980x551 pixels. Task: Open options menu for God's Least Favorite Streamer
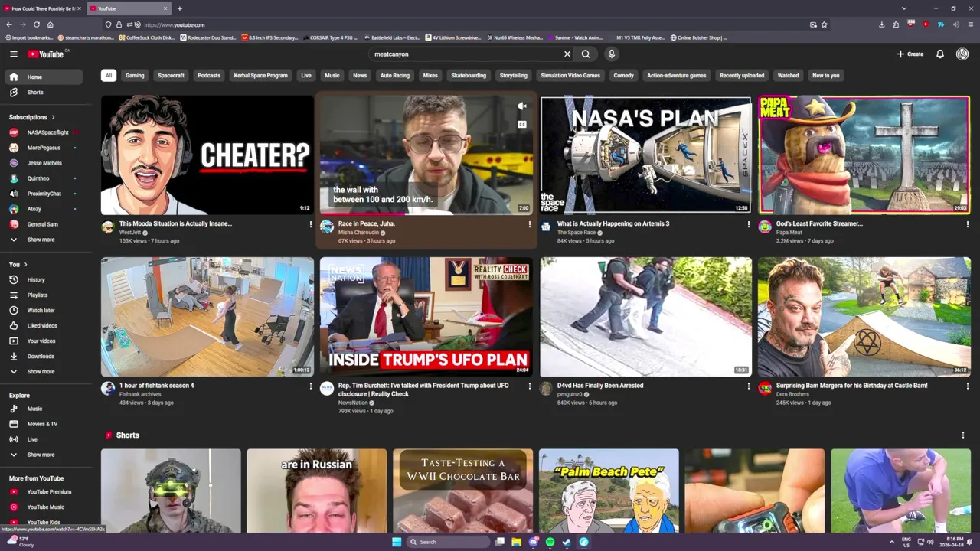968,224
